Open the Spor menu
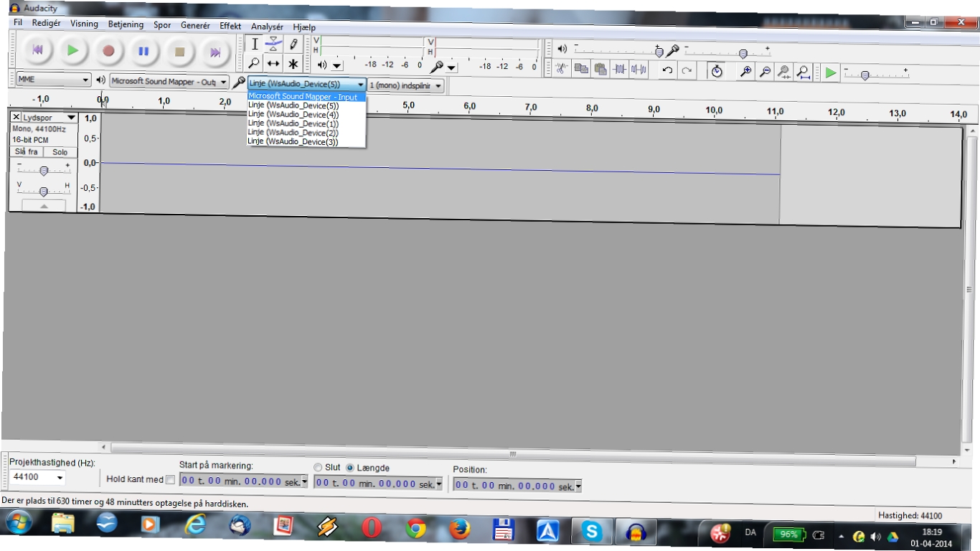The image size is (980, 551). 162,25
